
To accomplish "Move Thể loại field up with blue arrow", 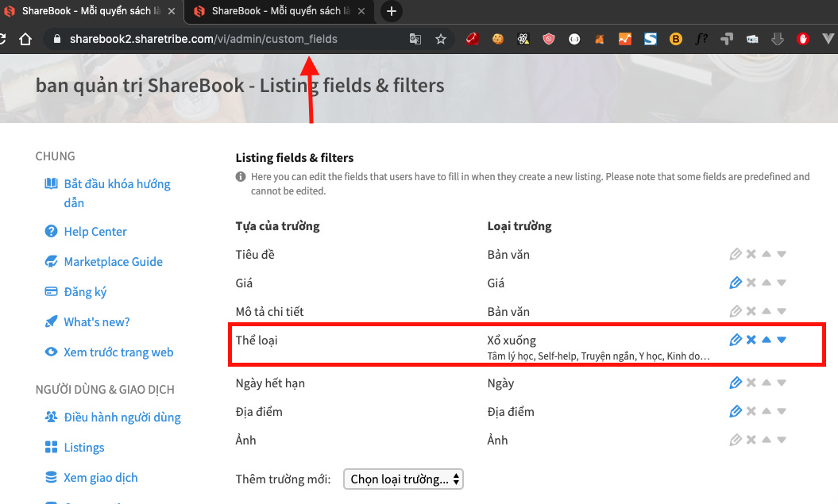I will tap(766, 340).
